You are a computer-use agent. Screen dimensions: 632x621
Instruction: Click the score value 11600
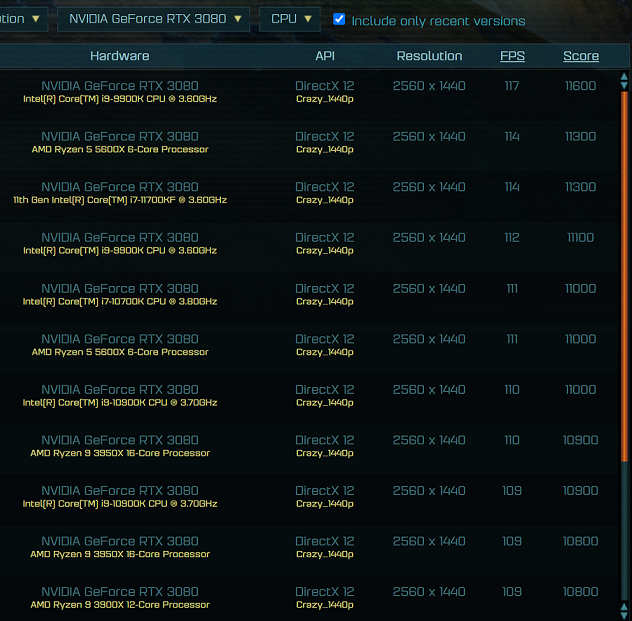point(580,86)
